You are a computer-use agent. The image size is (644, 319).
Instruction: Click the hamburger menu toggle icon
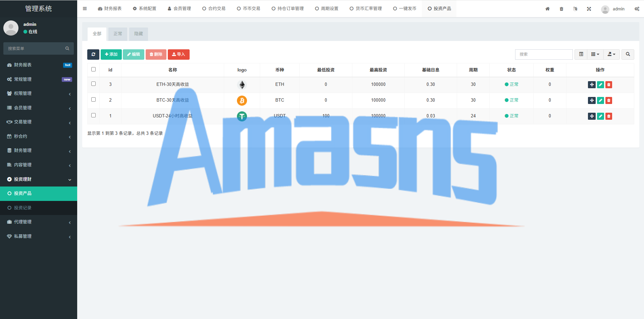point(85,9)
